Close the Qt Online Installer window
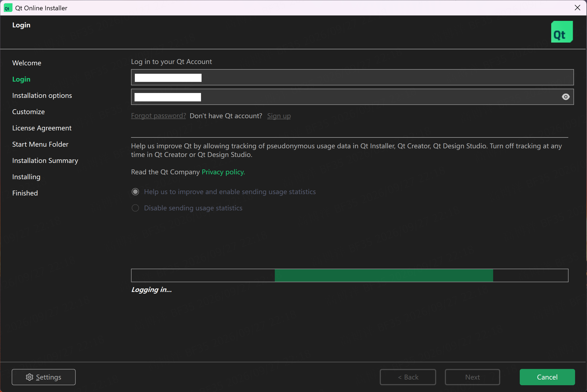Viewport: 587px width, 392px height. point(578,8)
